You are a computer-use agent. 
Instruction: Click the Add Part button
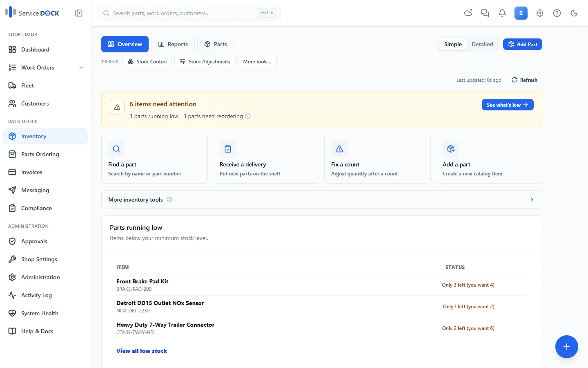click(x=523, y=44)
